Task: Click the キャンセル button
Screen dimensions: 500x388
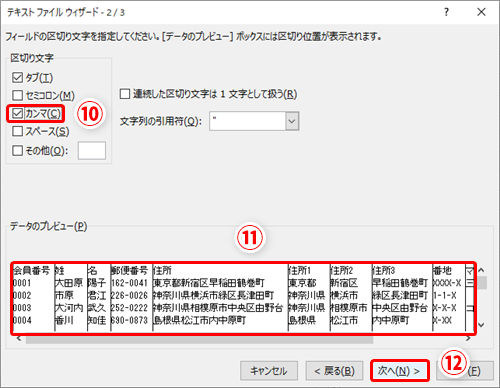Action: pos(269,370)
